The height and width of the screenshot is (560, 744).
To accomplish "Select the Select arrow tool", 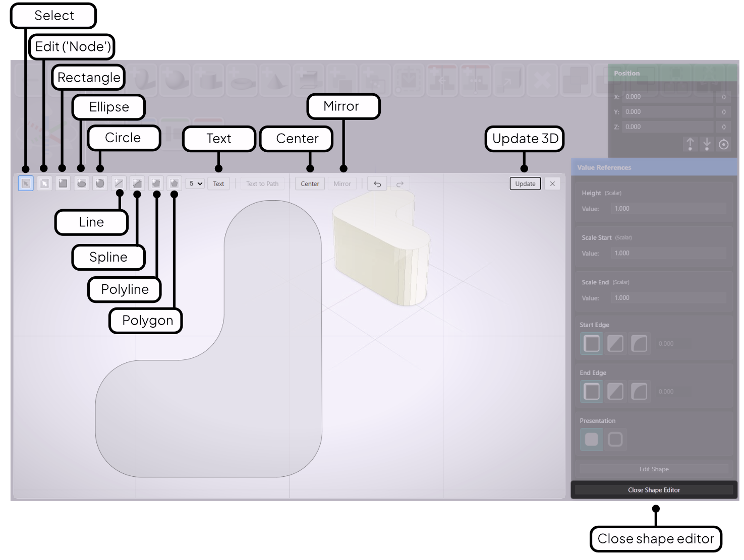I will pyautogui.click(x=25, y=183).
